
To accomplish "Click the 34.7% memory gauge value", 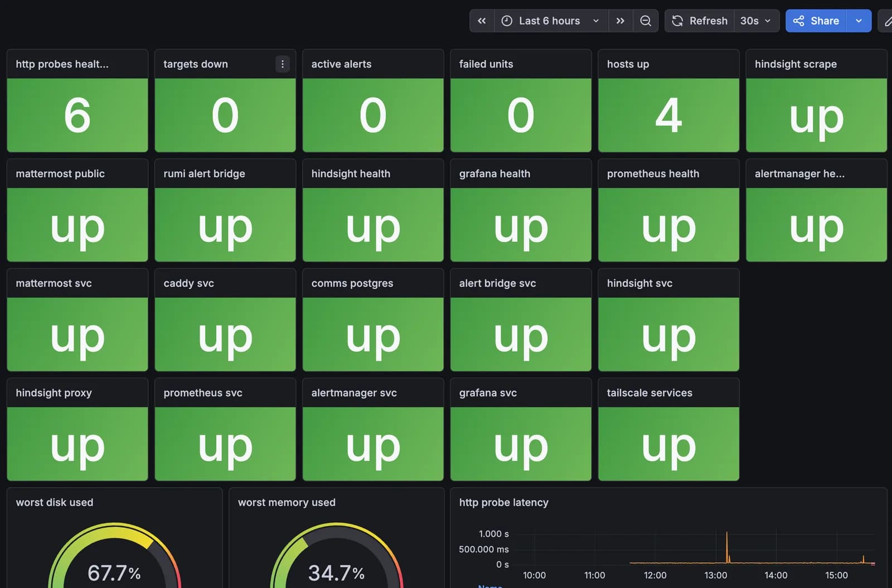I will click(x=336, y=573).
